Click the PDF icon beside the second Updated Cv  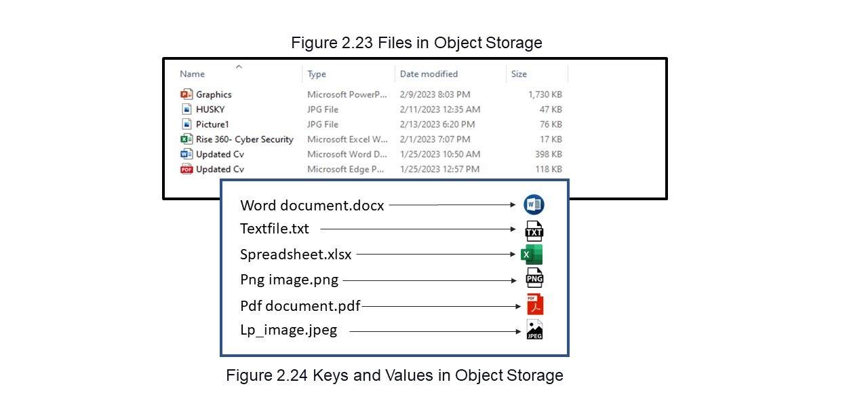(186, 169)
